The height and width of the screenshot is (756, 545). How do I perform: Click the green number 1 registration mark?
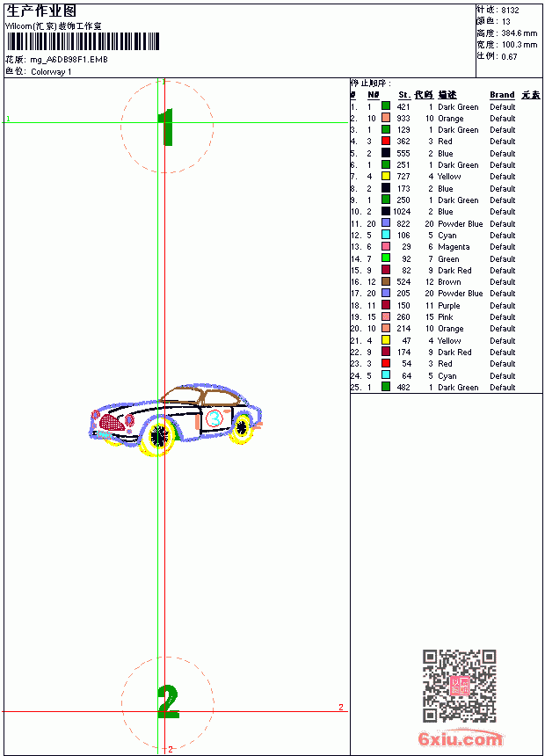(x=166, y=127)
